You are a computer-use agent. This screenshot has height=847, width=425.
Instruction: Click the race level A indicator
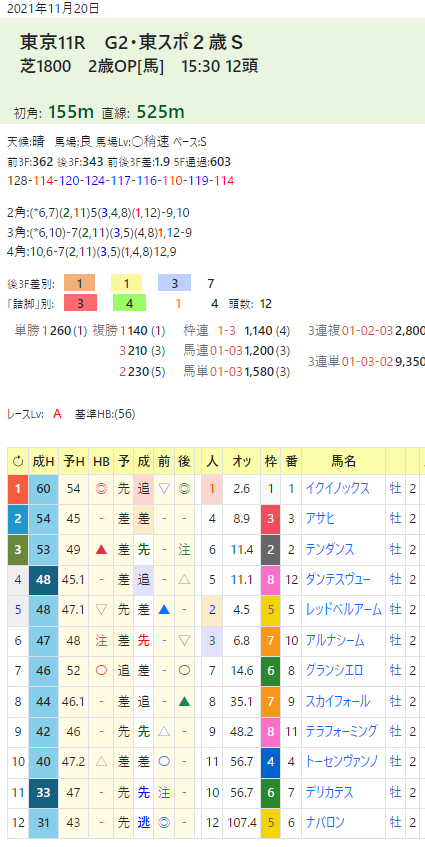57,414
